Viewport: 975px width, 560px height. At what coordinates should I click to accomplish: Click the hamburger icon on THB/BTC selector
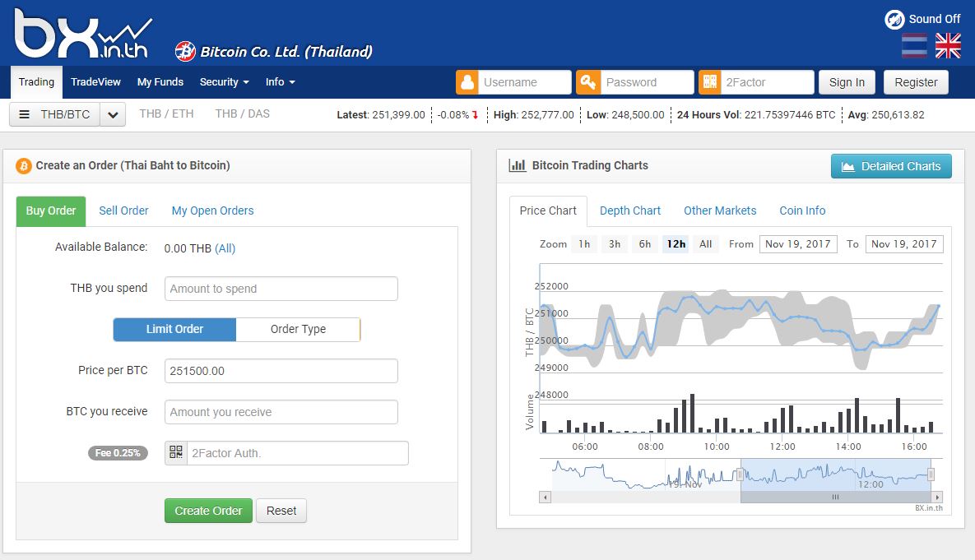click(25, 114)
